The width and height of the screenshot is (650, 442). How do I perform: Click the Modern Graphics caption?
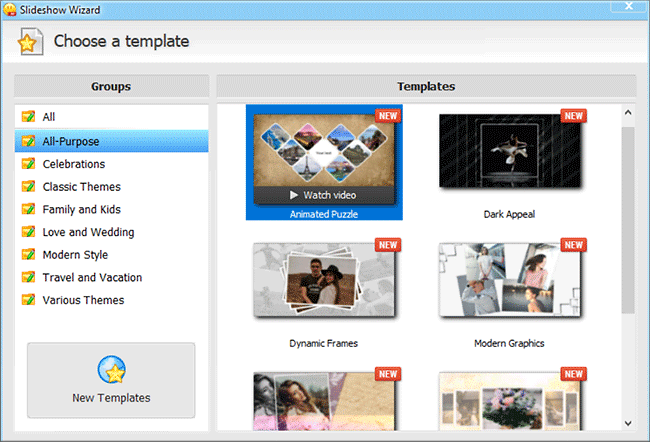[x=509, y=343]
